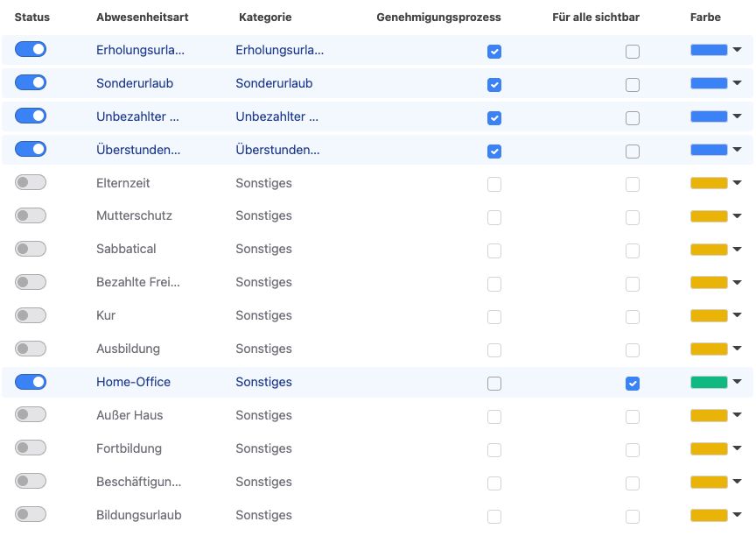Uncheck the visibility checkbox for Home-Office
The height and width of the screenshot is (536, 756).
[x=633, y=383]
